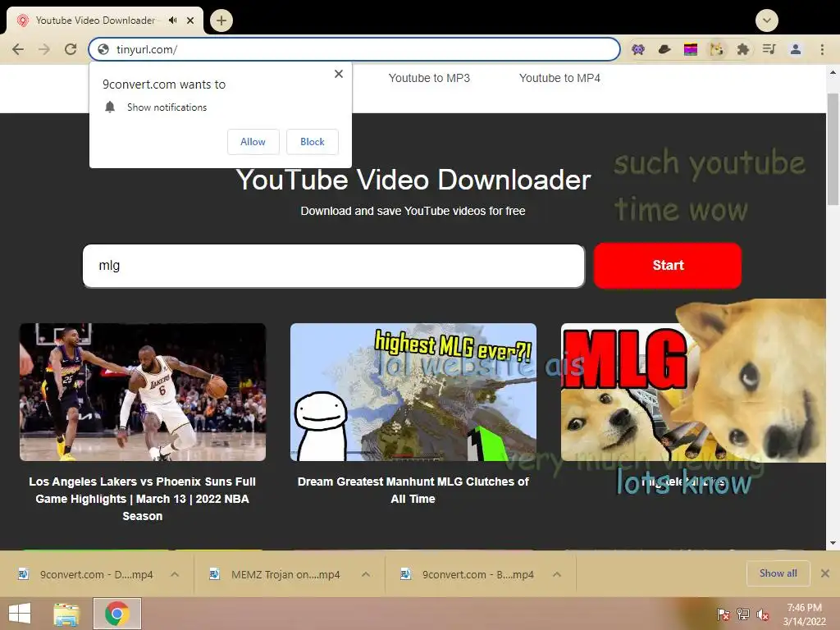Screen dimensions: 840x630
Task: Block notifications from 9convert.com
Action: coord(313,141)
